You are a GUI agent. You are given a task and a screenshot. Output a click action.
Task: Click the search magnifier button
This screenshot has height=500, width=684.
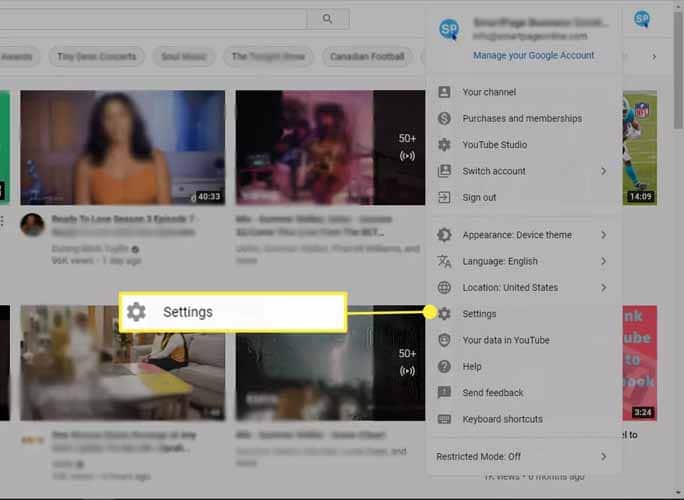coord(328,19)
